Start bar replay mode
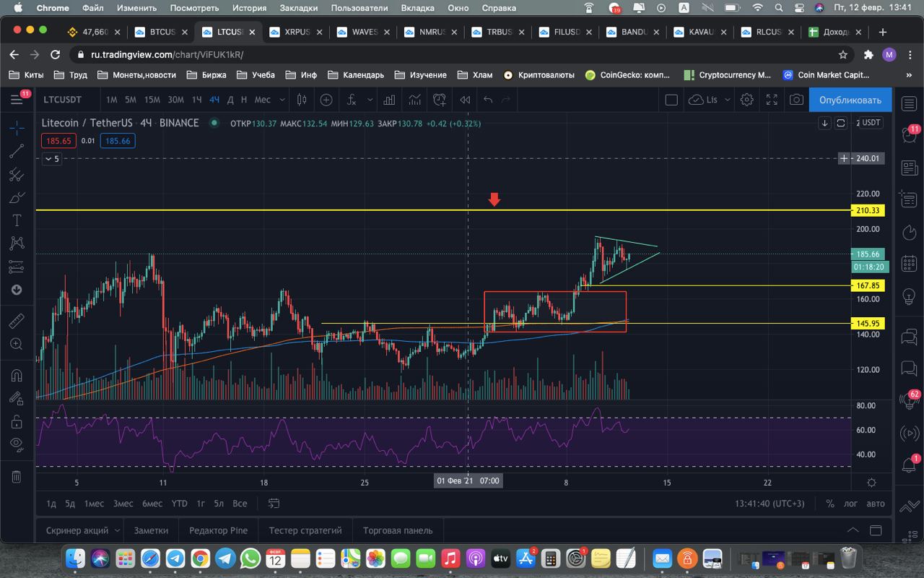This screenshot has width=924, height=578. pos(465,100)
